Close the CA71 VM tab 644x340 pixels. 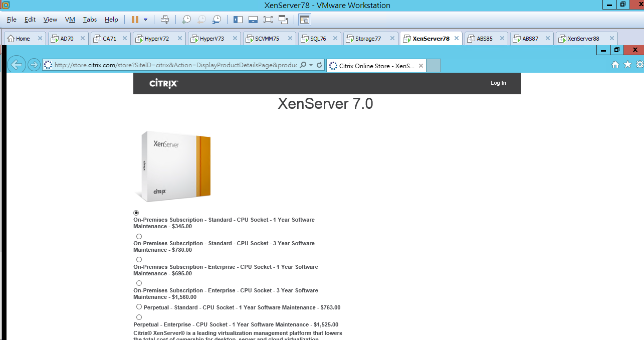[125, 39]
